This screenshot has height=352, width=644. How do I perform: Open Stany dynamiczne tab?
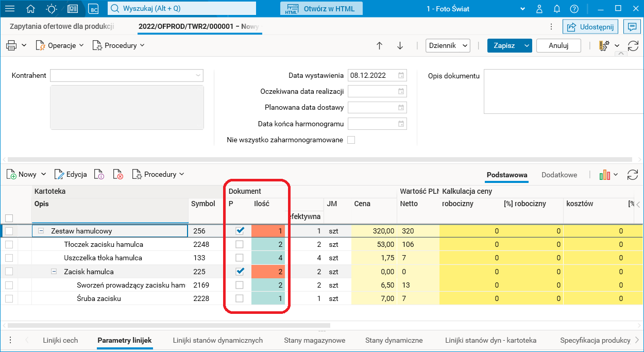pos(394,340)
